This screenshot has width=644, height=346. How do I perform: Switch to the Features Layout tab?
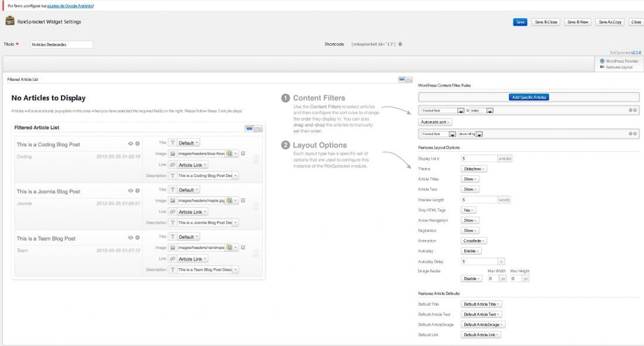(x=616, y=67)
